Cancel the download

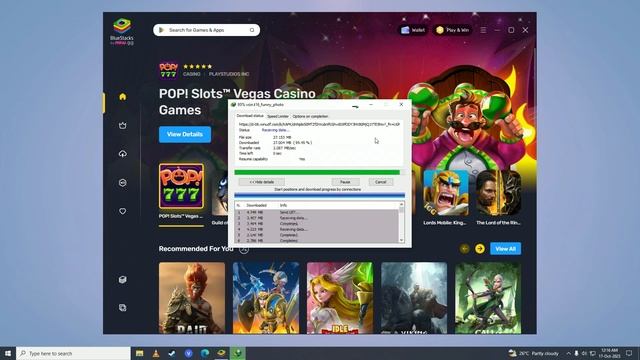pos(380,182)
